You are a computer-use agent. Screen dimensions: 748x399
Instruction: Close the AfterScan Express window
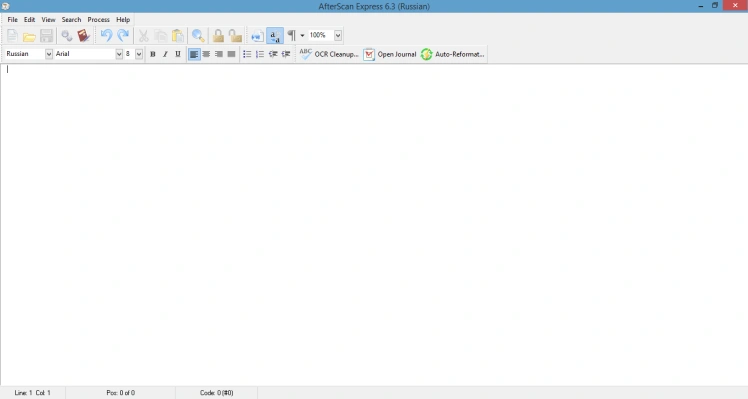coord(735,5)
